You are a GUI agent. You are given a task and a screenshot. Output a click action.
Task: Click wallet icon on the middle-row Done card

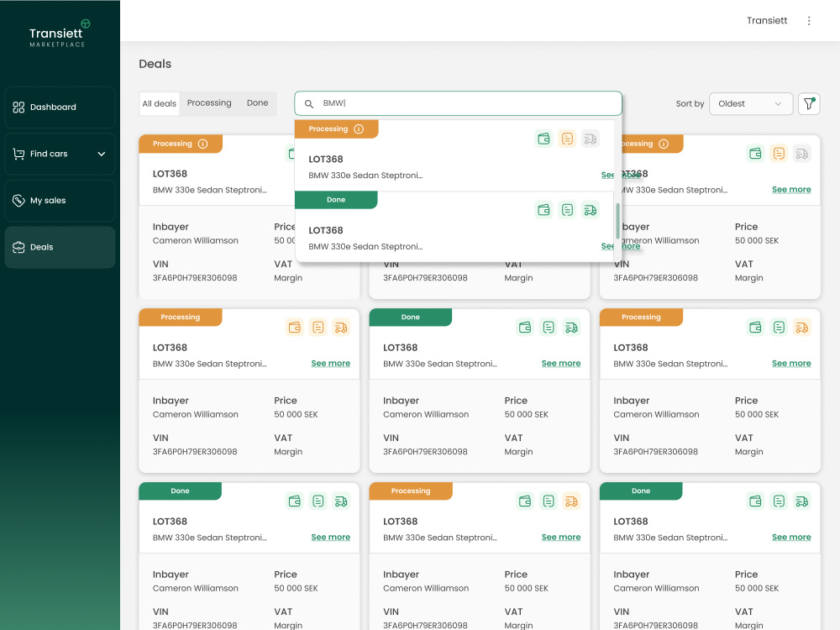pos(525,328)
